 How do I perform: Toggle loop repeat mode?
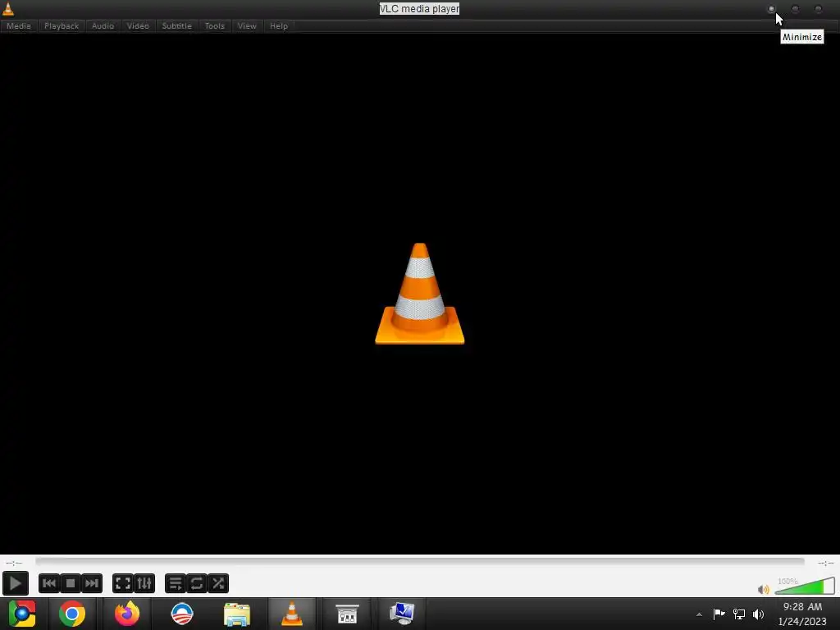coord(197,583)
